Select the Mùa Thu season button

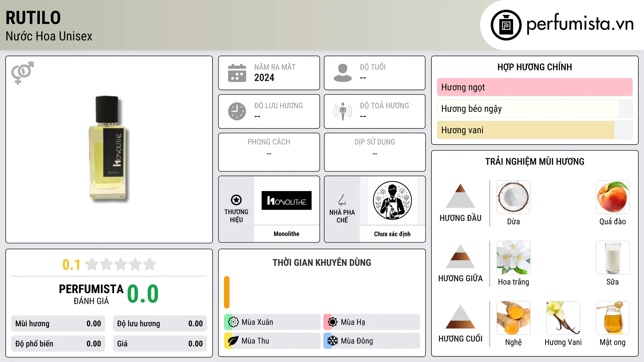(x=272, y=341)
